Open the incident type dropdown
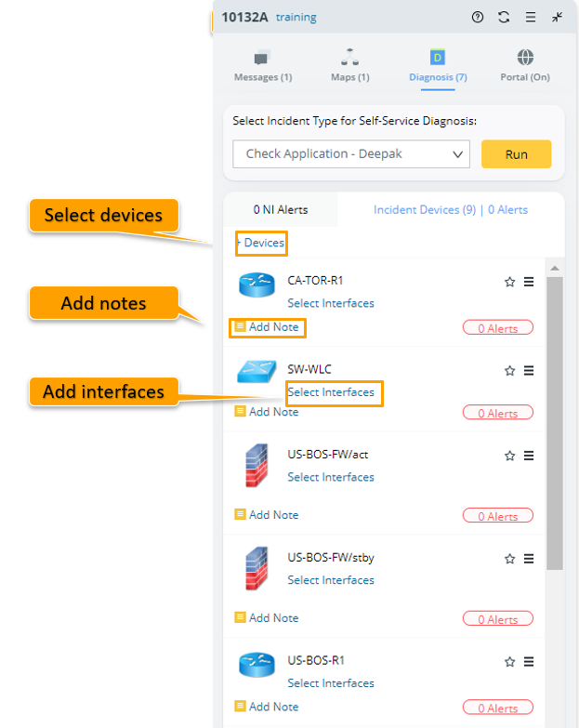Viewport: 579px width, 728px height. (351, 154)
